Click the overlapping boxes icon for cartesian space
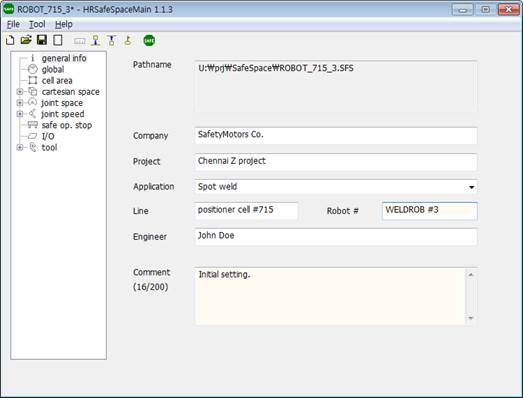The image size is (523, 398). [x=33, y=91]
